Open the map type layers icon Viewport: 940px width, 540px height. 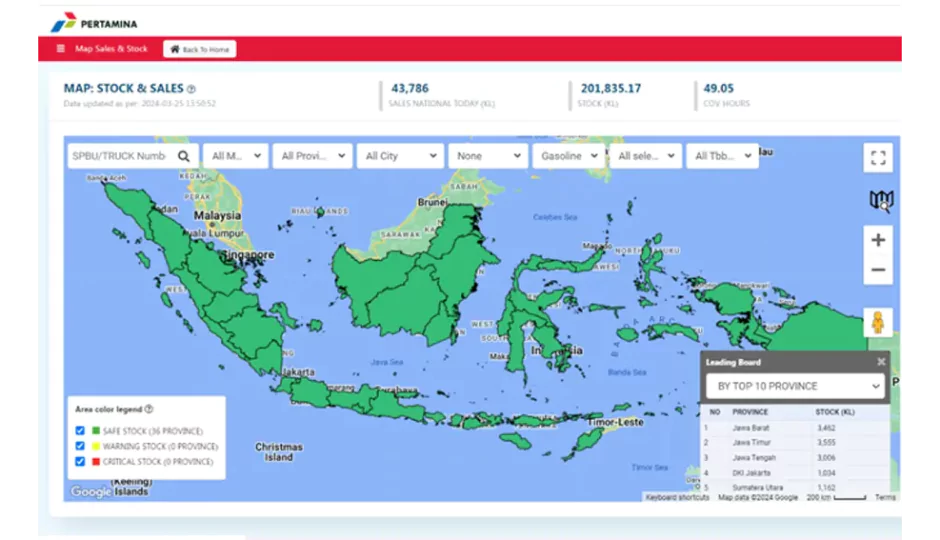click(880, 201)
